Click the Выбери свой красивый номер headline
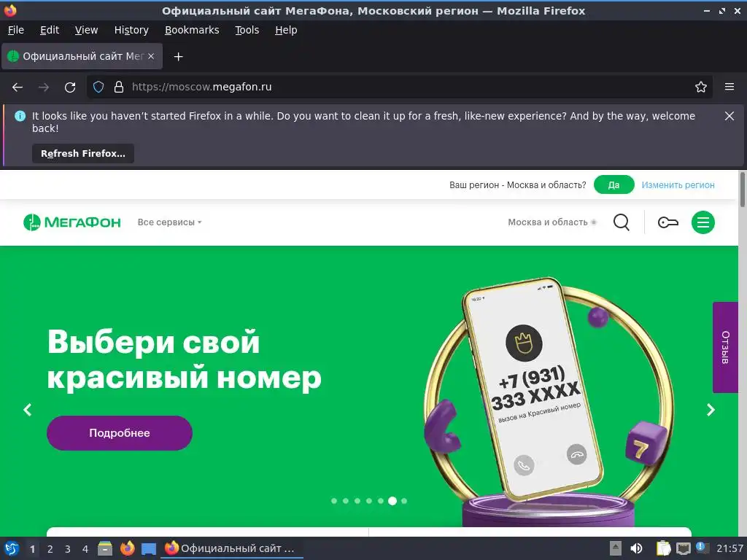The height and width of the screenshot is (560, 747). tap(184, 360)
